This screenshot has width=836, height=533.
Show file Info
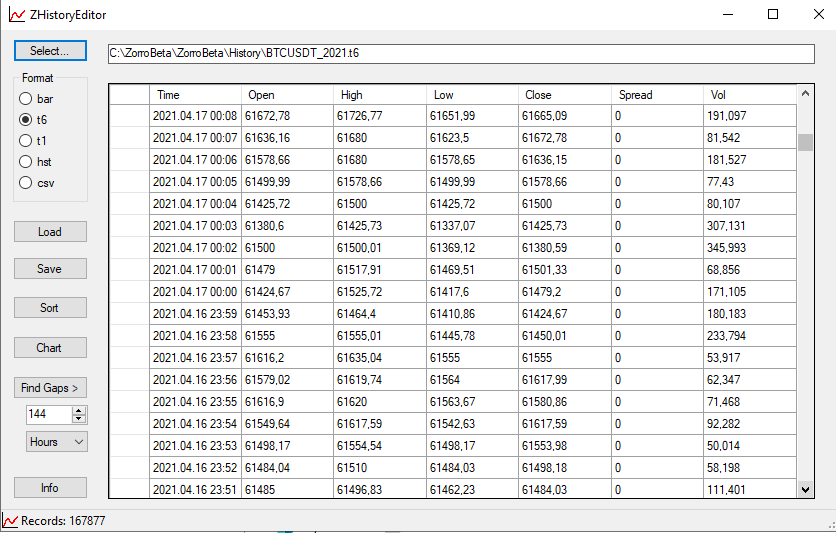point(50,488)
